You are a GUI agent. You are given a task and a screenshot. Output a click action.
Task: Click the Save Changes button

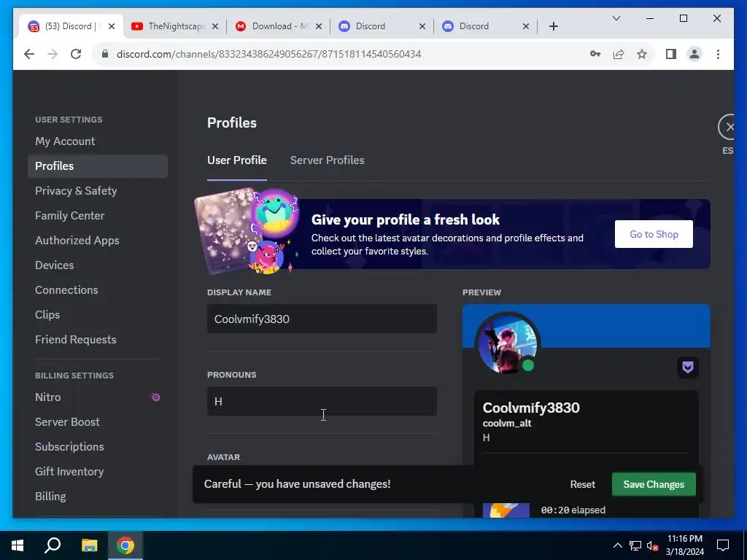click(x=654, y=484)
